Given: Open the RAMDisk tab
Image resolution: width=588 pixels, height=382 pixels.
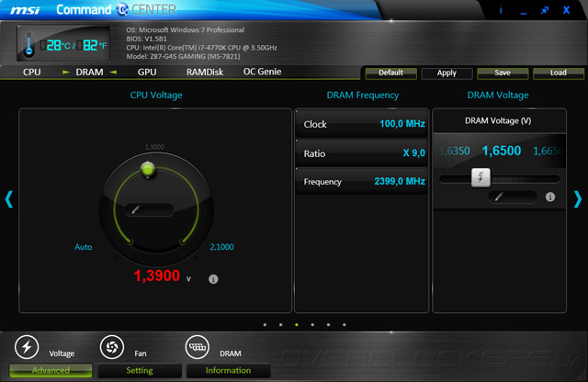Looking at the screenshot, I should [205, 72].
